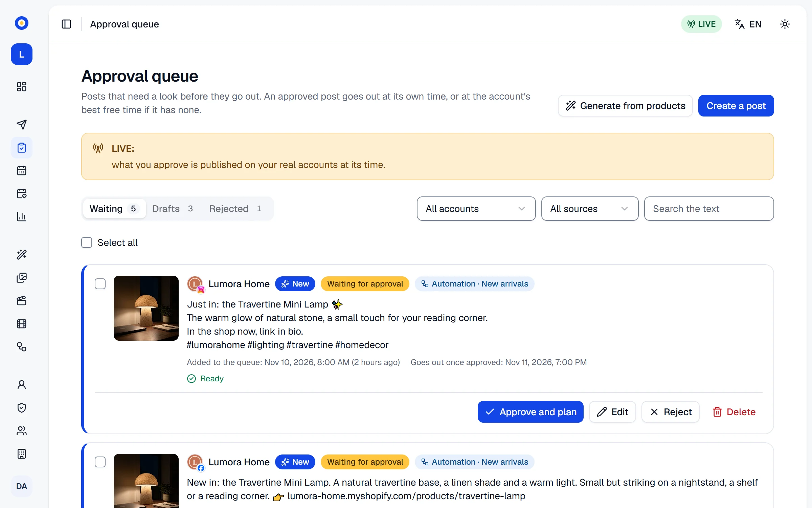
Task: Toggle the sidebar panel icon
Action: pos(66,24)
